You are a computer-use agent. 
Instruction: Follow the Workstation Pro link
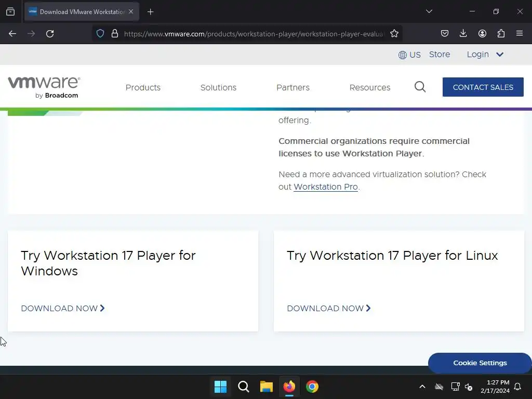(325, 187)
